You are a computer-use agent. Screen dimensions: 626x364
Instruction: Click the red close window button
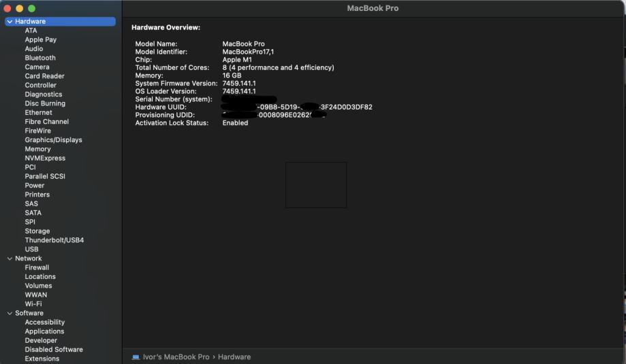coord(7,8)
